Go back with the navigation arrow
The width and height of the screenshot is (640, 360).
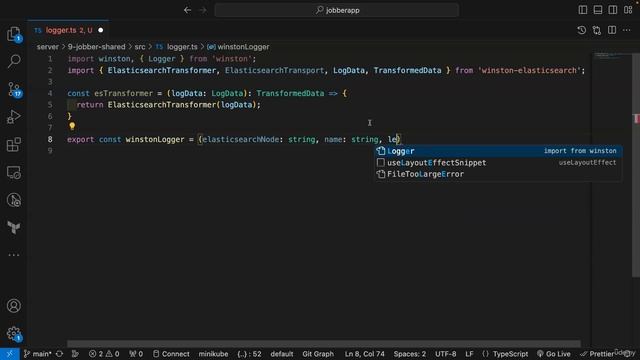pyautogui.click(x=187, y=10)
